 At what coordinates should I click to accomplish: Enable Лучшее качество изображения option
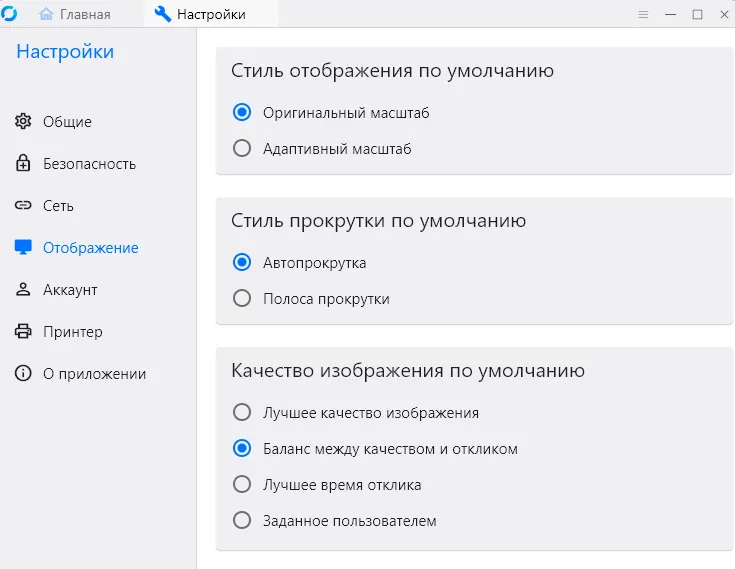pos(241,413)
